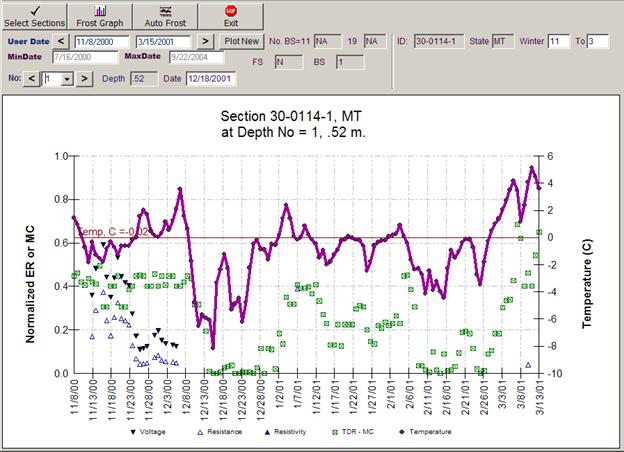Edit the end date 3/15/2001 field

(163, 42)
